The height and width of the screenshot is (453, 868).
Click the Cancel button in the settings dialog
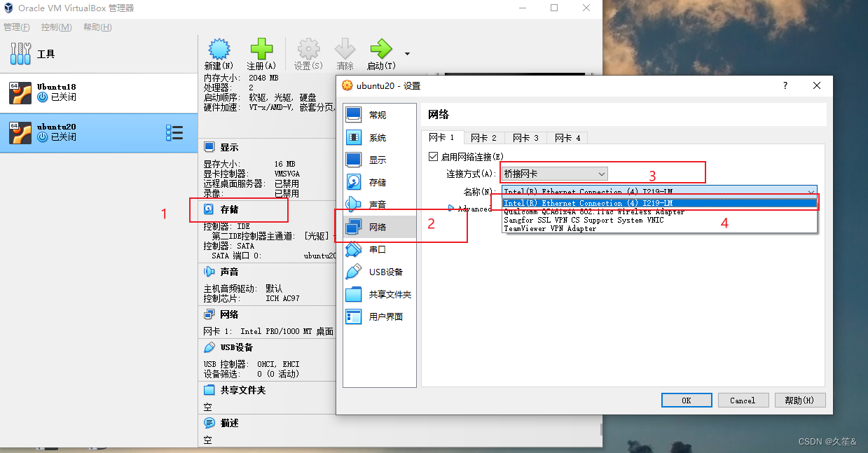[x=743, y=400]
